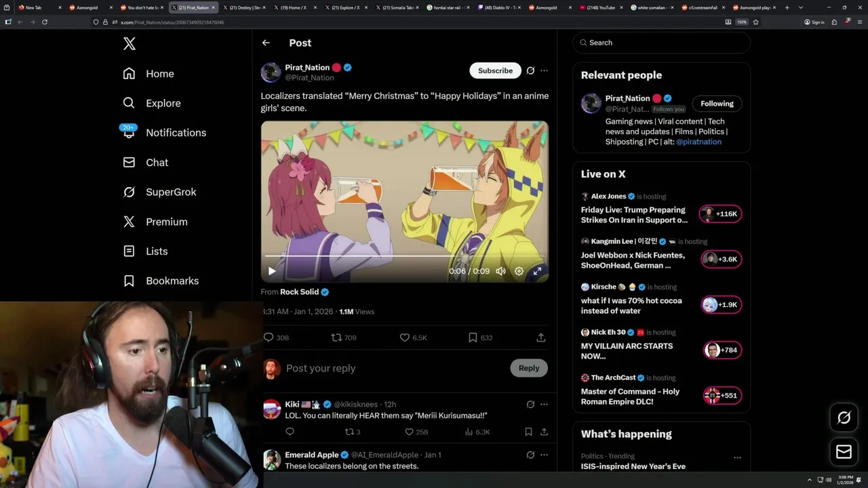Open Premium in the sidebar
Screen dimensions: 868x488
(x=155, y=222)
